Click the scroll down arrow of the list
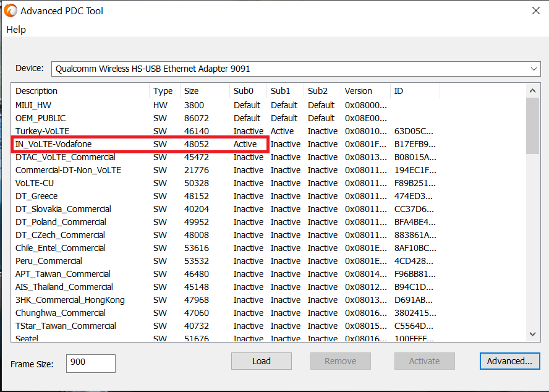This screenshot has height=392, width=549. pyautogui.click(x=532, y=334)
